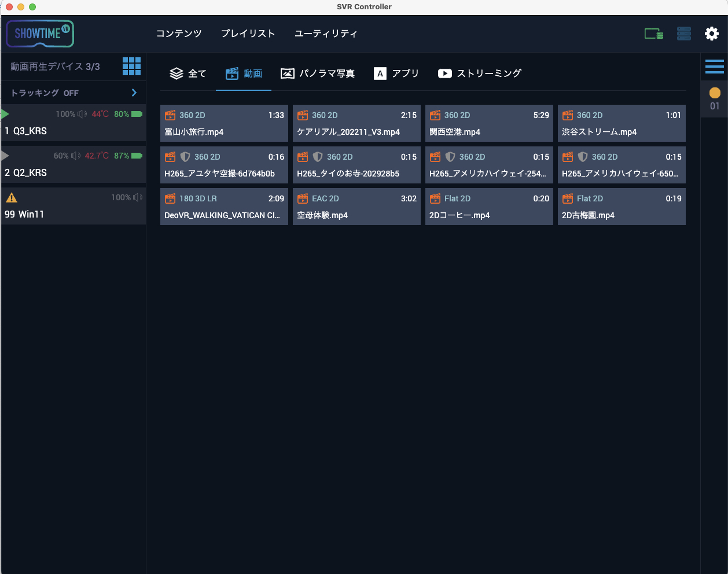Select the 富山小旅行.mp4 video card
The width and height of the screenshot is (728, 574).
[224, 123]
